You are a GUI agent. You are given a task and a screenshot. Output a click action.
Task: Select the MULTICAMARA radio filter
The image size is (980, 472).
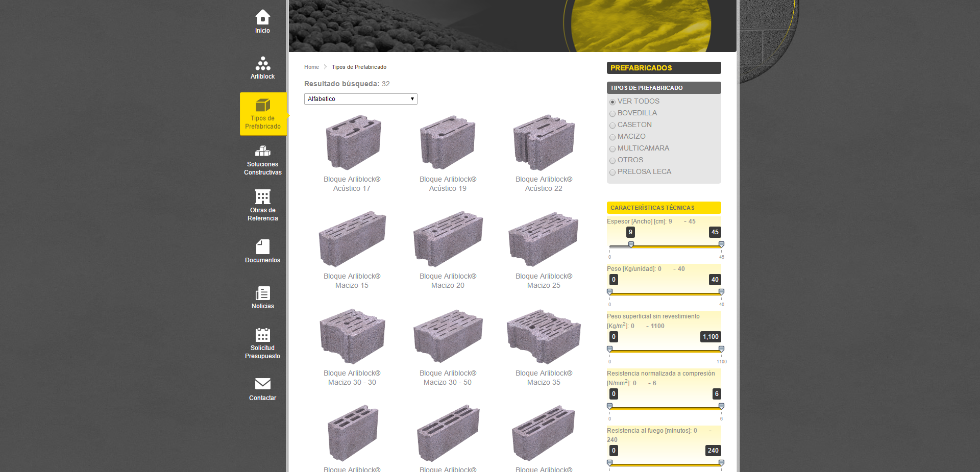[x=612, y=149]
